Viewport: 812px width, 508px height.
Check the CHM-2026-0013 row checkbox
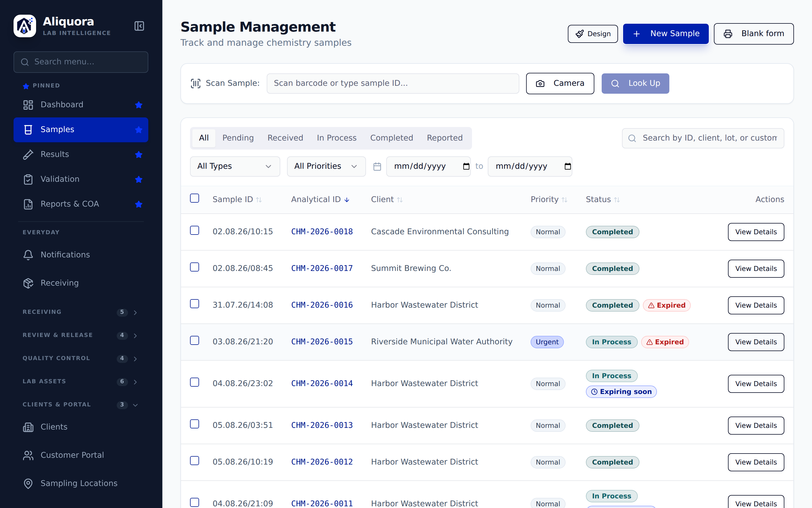point(195,424)
